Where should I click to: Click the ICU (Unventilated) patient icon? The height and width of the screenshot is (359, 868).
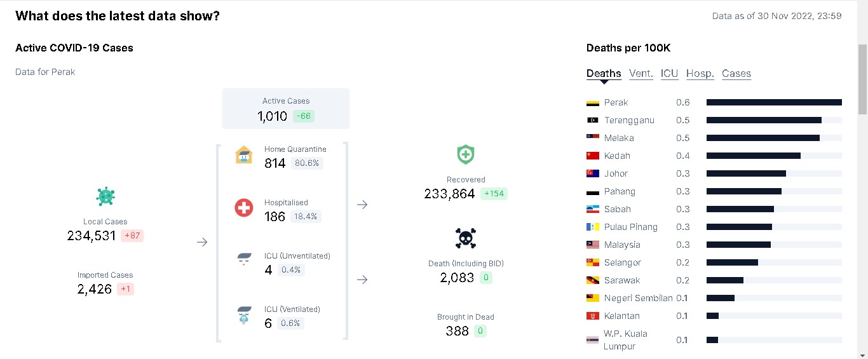pos(244,262)
